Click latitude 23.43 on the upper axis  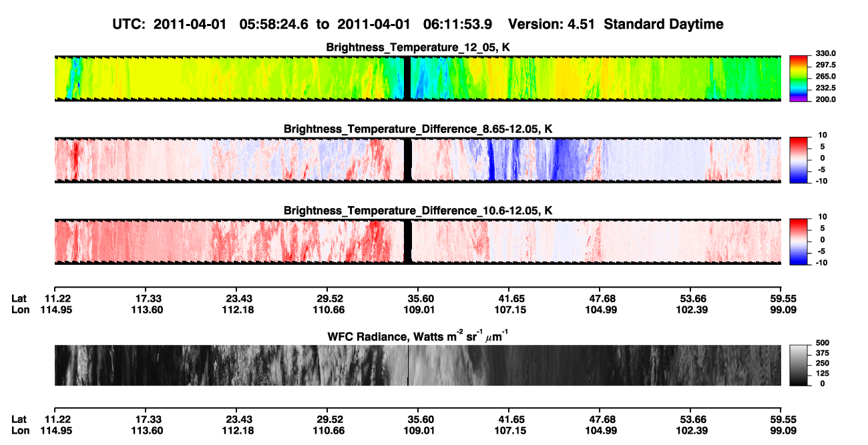(238, 298)
